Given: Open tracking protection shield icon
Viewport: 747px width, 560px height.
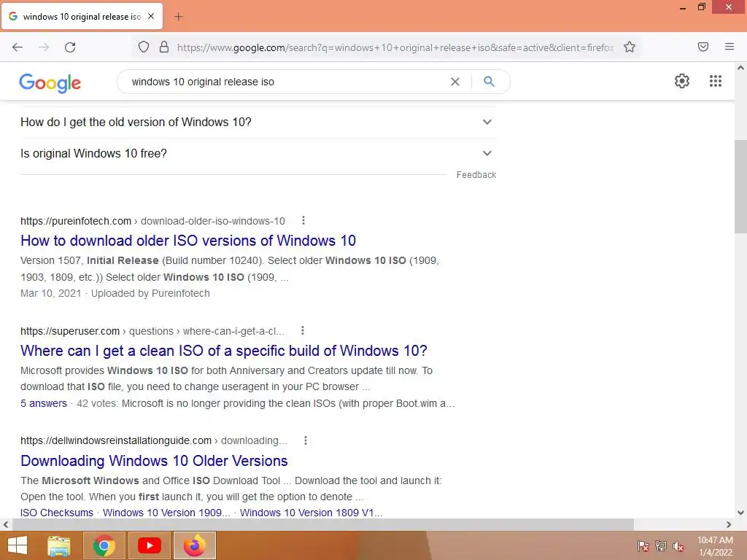Looking at the screenshot, I should [x=144, y=47].
